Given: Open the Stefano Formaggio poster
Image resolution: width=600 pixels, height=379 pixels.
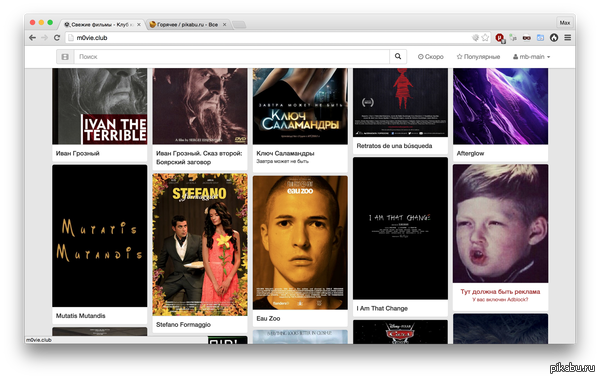Looking at the screenshot, I should (x=200, y=245).
